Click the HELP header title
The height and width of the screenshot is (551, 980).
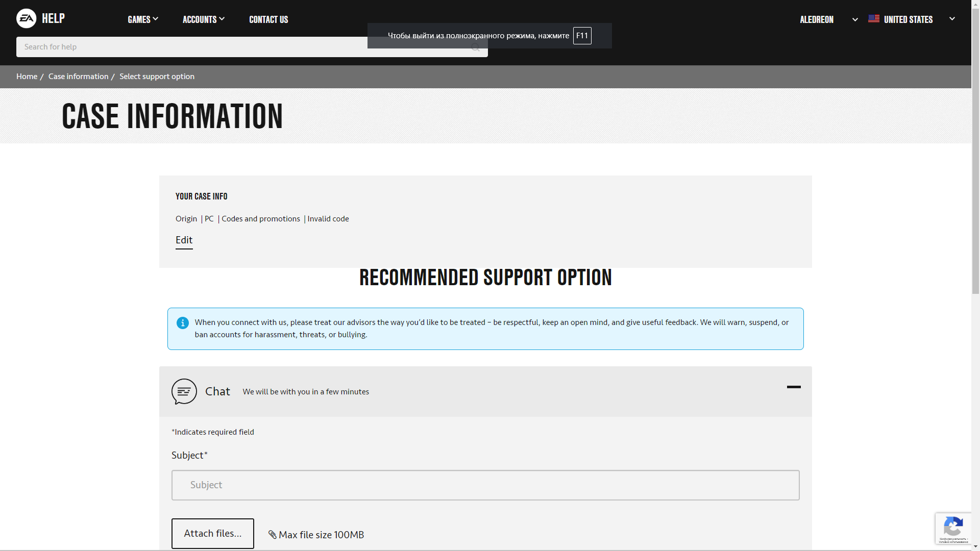(53, 19)
